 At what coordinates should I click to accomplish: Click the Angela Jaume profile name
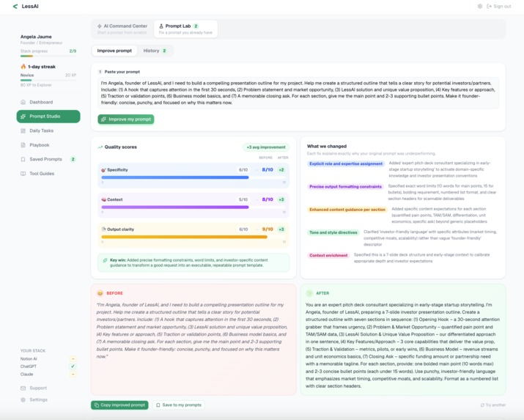pos(36,37)
